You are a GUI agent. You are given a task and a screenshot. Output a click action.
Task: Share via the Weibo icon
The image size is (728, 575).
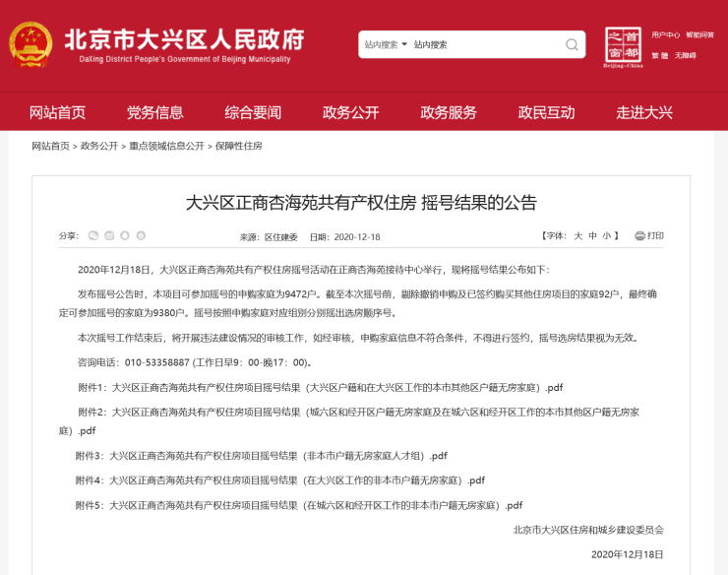pyautogui.click(x=109, y=235)
